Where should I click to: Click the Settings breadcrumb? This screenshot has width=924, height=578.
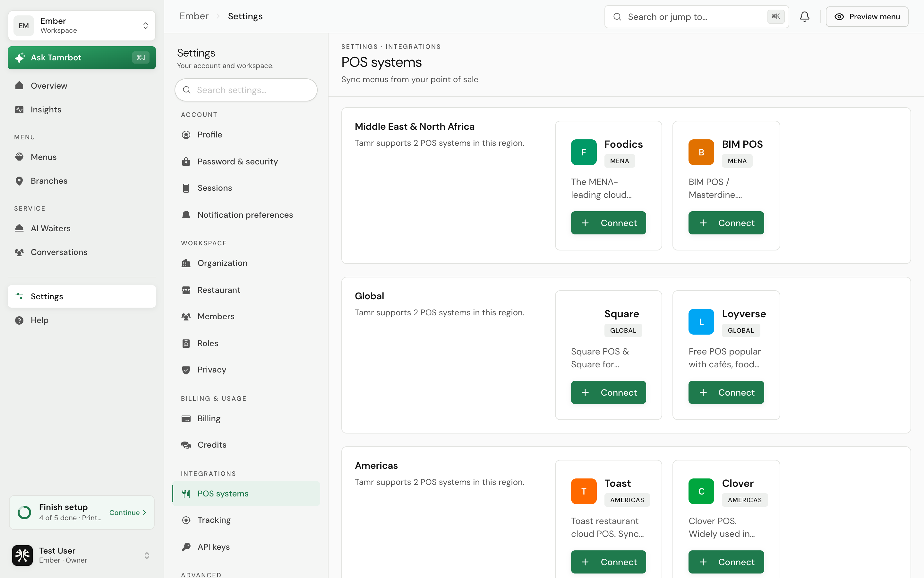245,16
